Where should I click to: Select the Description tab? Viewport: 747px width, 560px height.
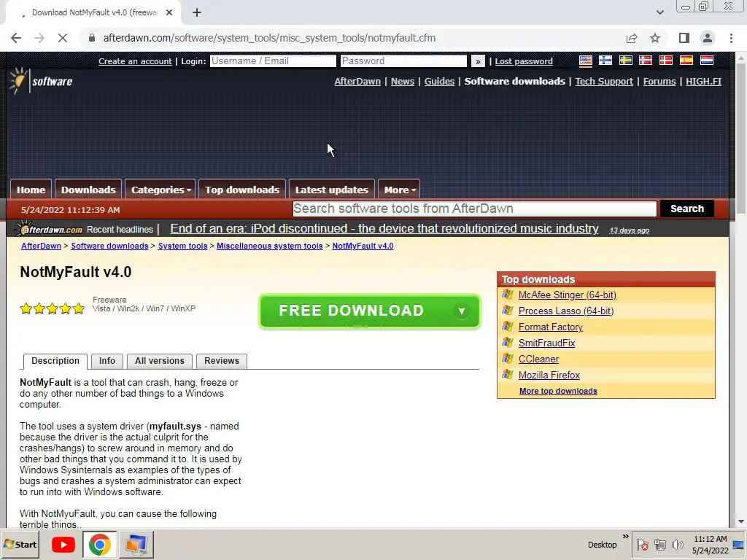pos(55,361)
